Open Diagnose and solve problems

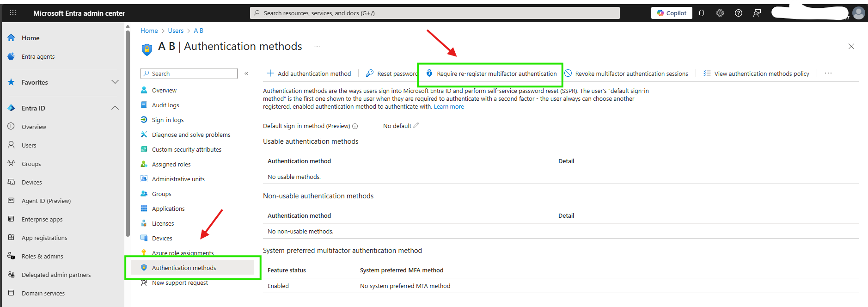[191, 135]
